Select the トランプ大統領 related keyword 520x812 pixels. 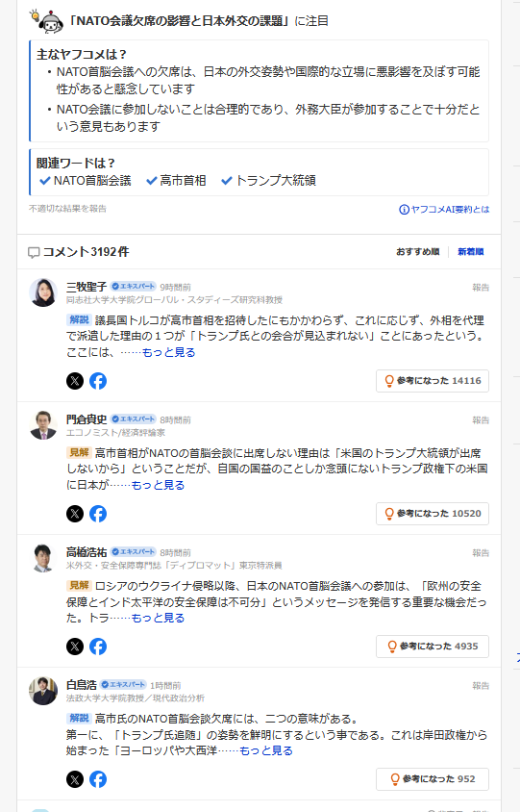pos(268,181)
